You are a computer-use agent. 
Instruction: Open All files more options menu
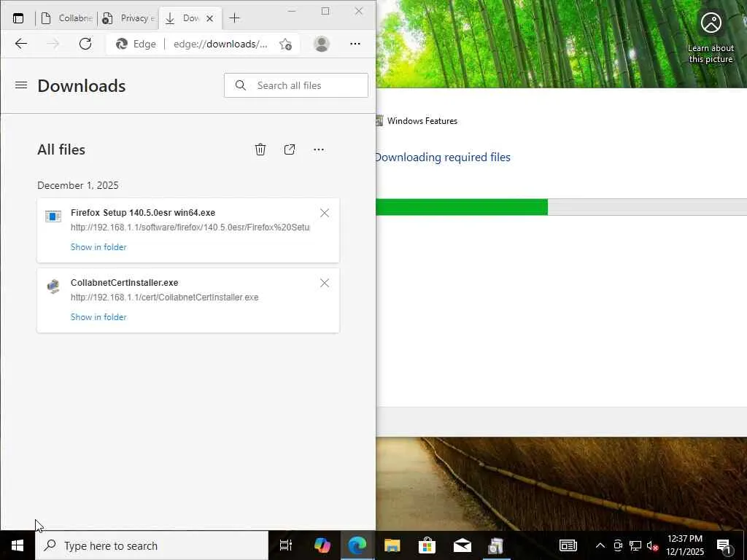pos(319,149)
